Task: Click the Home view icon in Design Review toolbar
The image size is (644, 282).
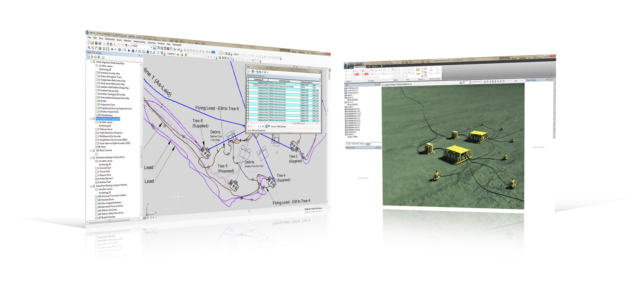Action: [485, 81]
